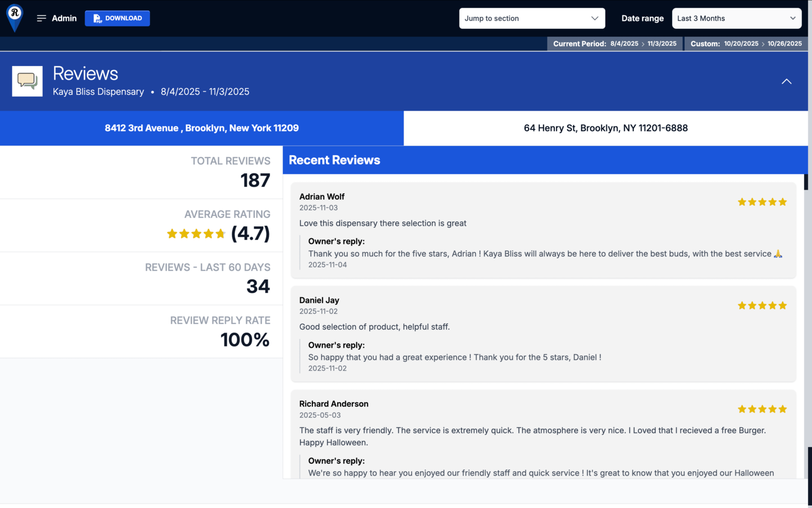Screen dimensions: 812x508
Task: Click Richard Anderson's five-star rating
Action: click(762, 409)
